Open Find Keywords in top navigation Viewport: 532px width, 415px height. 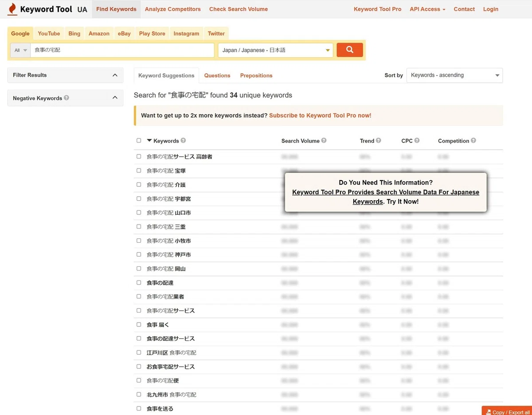[116, 9]
